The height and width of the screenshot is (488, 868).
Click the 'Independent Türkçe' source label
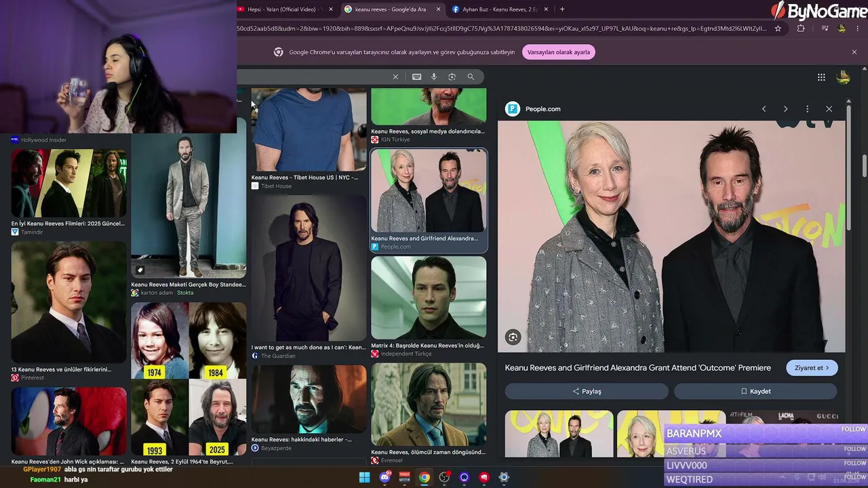[x=406, y=354]
